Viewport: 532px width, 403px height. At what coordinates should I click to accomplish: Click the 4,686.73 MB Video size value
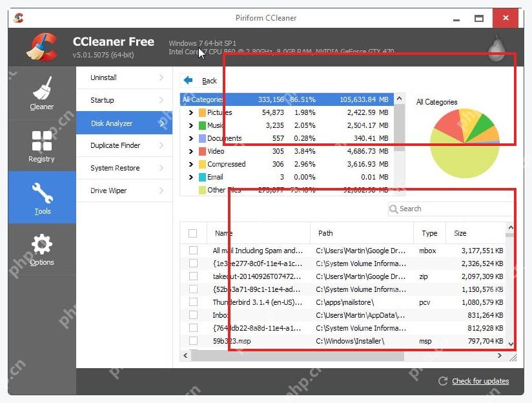click(x=367, y=151)
